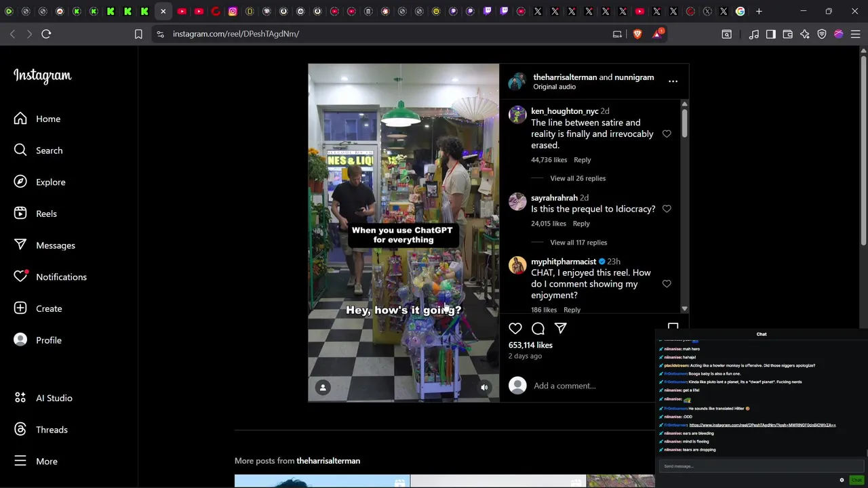Toggle the browser sidebar panel
868x488 pixels.
click(771, 34)
